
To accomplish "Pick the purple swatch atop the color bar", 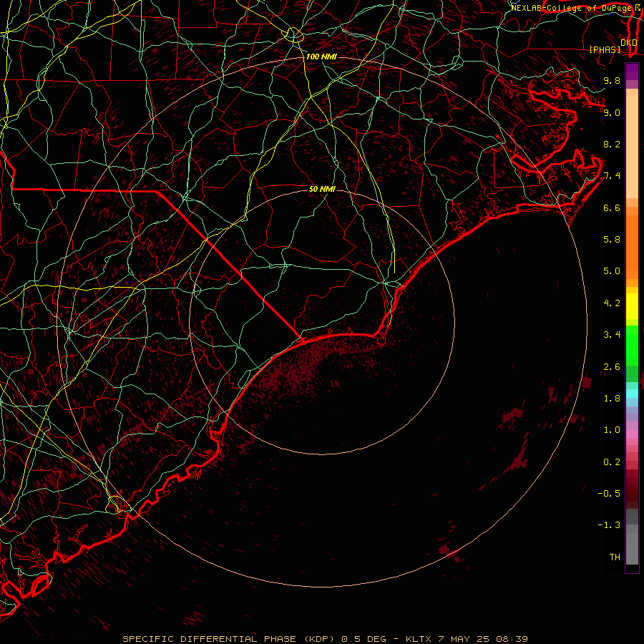I will (x=632, y=72).
